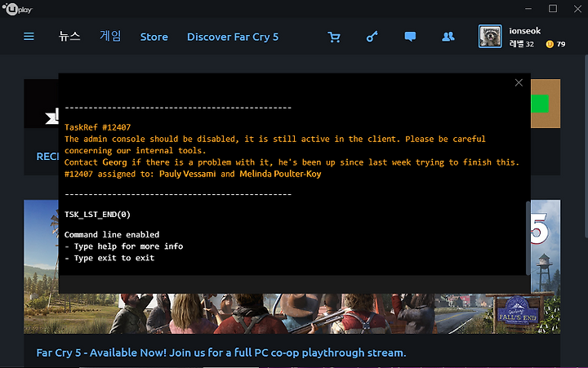The width and height of the screenshot is (588, 368).
Task: Click the console command input field
Action: (x=294, y=285)
